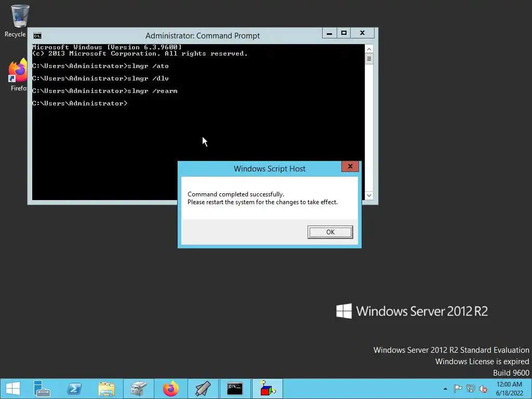532x399 pixels.
Task: Close the Administrator Command Prompt window
Action: (362, 33)
